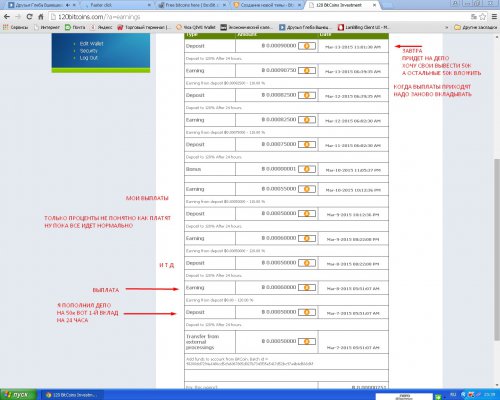
Task: Open the Сервисы apps bookmark
Action: [x=15, y=27]
